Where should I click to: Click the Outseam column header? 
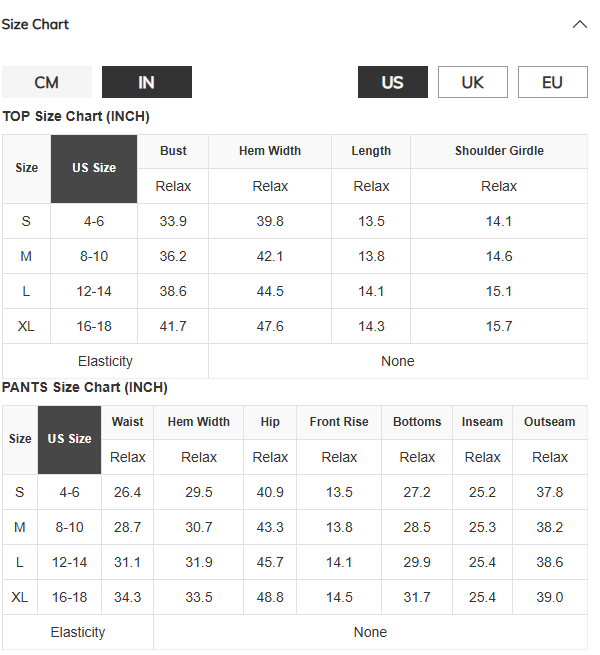coord(549,422)
